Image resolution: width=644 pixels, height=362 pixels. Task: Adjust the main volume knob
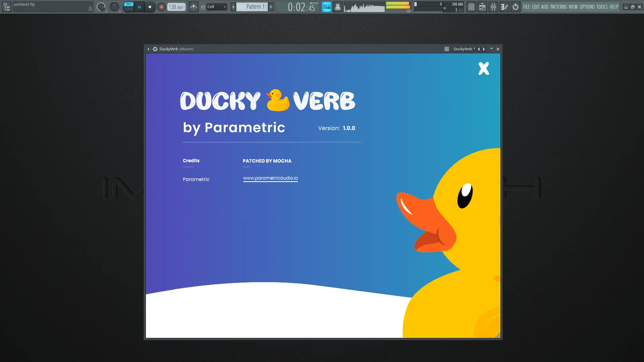[101, 7]
